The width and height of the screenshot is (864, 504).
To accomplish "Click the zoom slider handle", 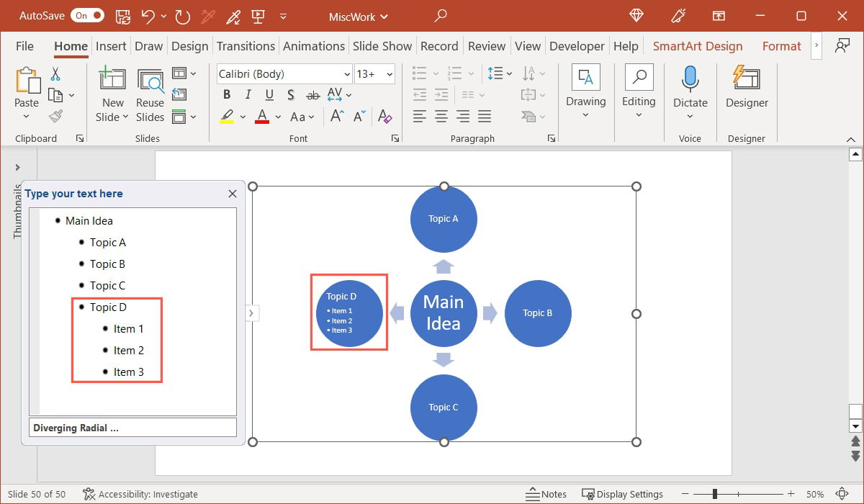I will point(714,494).
